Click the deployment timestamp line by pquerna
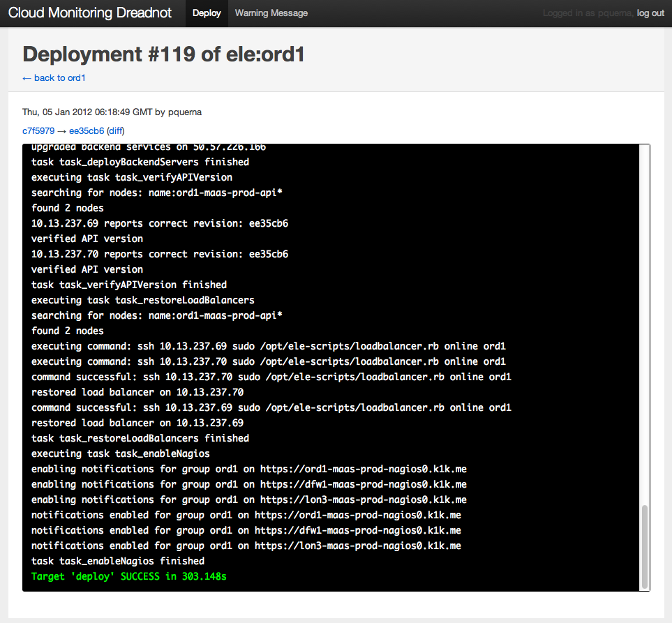 click(x=112, y=112)
